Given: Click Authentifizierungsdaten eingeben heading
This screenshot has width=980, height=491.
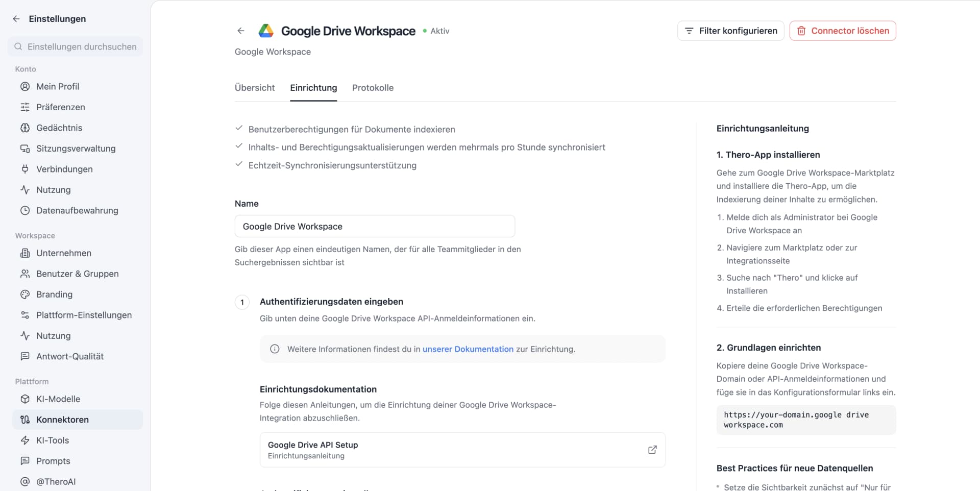Looking at the screenshot, I should pos(331,302).
